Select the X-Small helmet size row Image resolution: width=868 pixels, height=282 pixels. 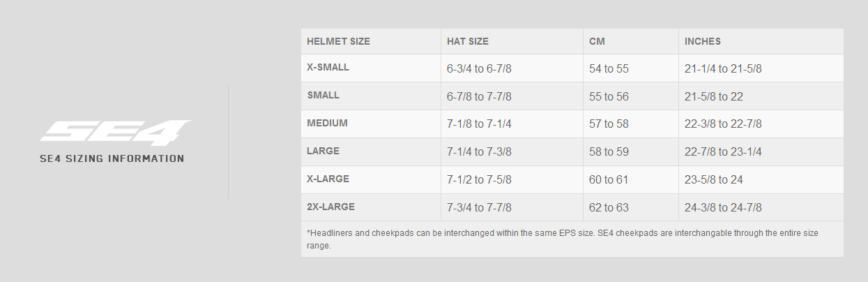pyautogui.click(x=572, y=68)
